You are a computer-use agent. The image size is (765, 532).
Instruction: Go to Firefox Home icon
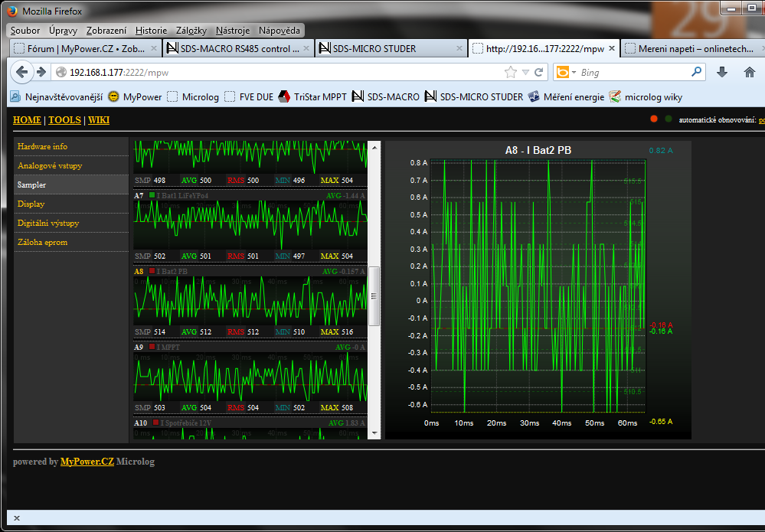click(750, 72)
